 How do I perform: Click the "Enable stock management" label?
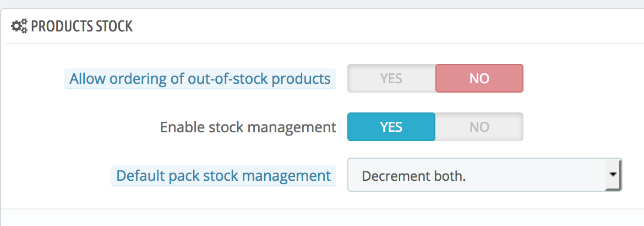point(248,127)
